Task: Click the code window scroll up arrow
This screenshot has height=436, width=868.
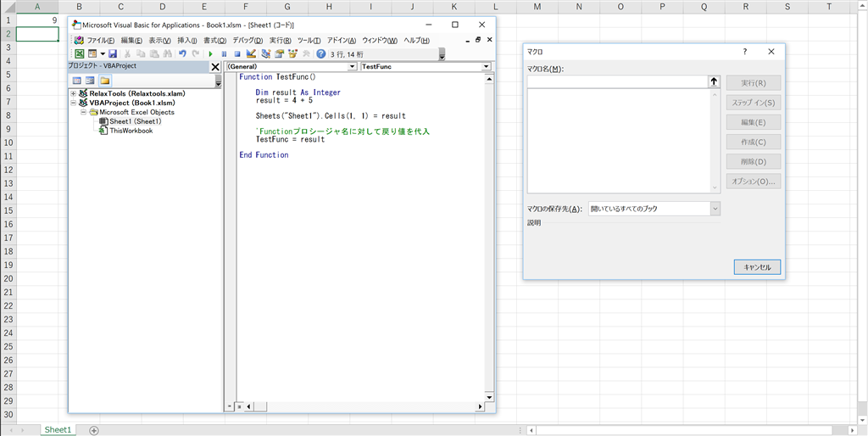Action: point(489,79)
